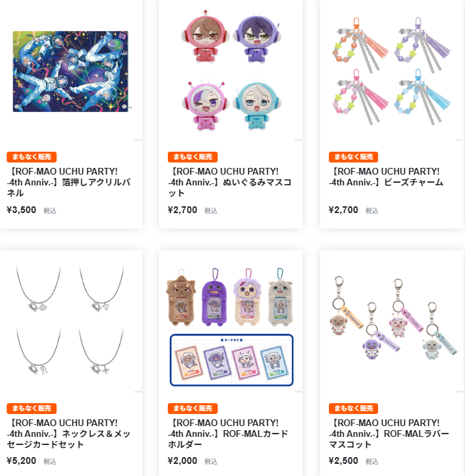The width and height of the screenshot is (465, 476).
Task: Click the ビーズチャーム product title
Action: click(386, 177)
